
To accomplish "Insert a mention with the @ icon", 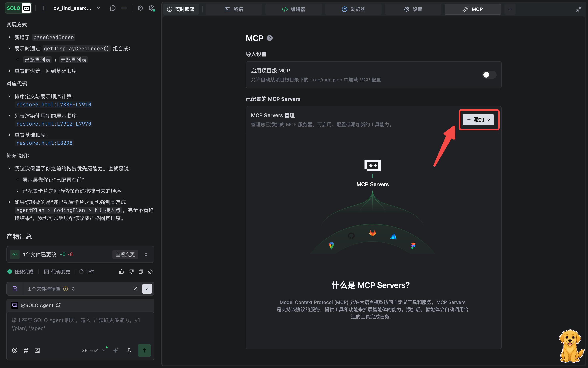I will 15,350.
